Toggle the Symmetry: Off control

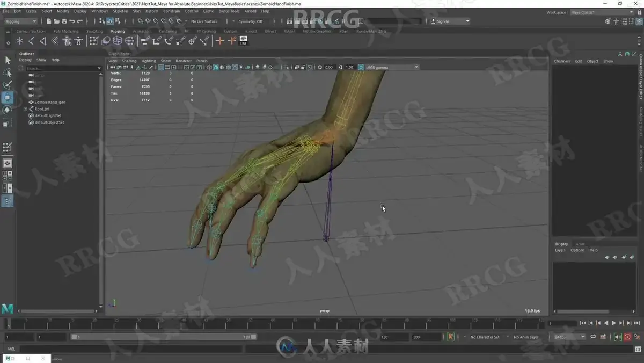(x=251, y=21)
